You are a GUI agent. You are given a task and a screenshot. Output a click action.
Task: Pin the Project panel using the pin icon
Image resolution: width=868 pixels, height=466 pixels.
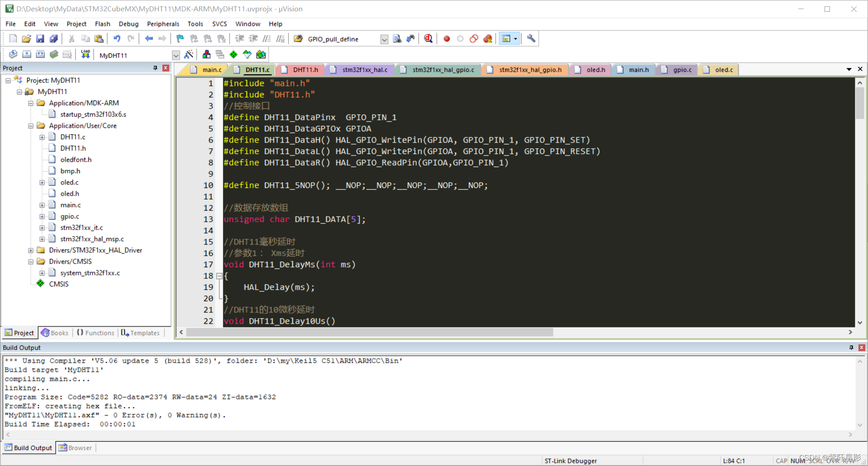154,68
